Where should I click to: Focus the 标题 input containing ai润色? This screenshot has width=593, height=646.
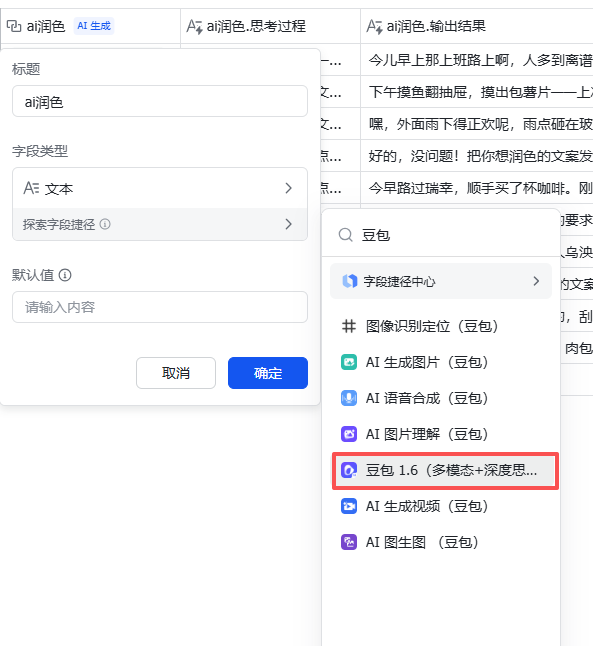click(x=160, y=101)
